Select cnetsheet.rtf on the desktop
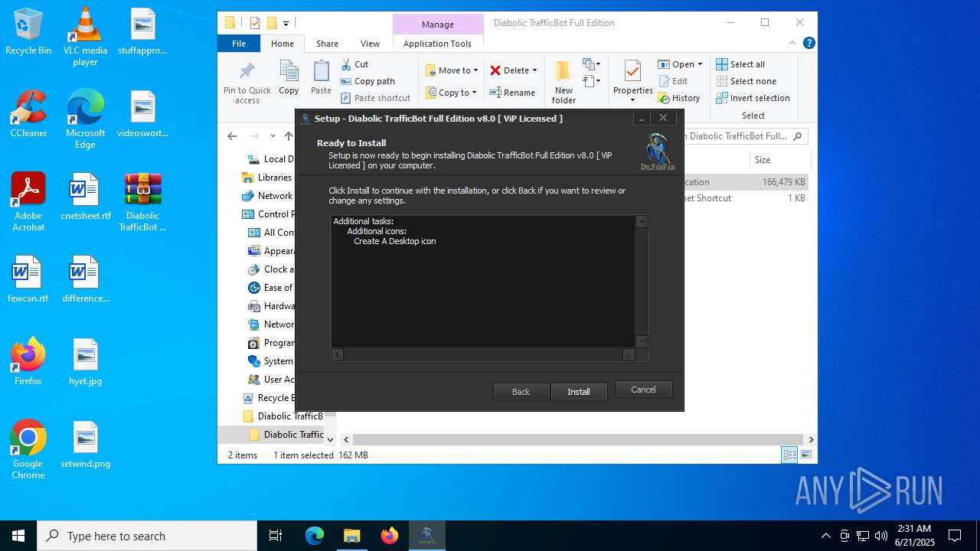Screen dimensions: 980x551 point(85,197)
